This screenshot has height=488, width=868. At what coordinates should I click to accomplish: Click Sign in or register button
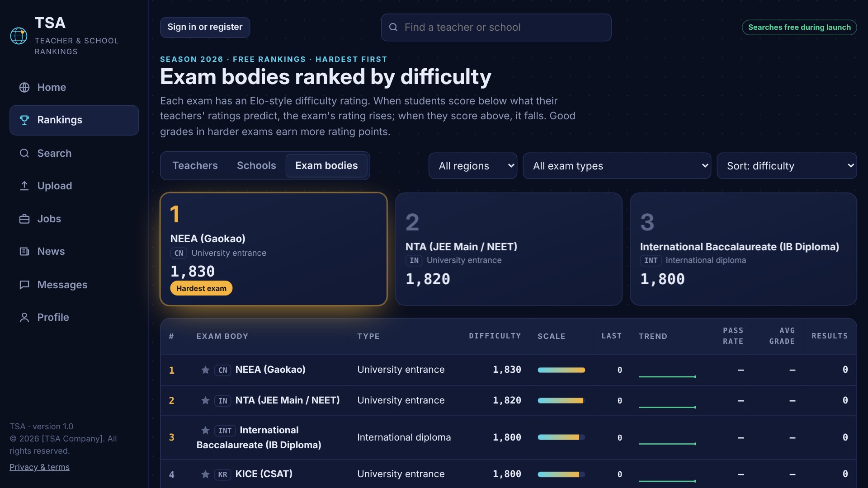click(x=205, y=27)
